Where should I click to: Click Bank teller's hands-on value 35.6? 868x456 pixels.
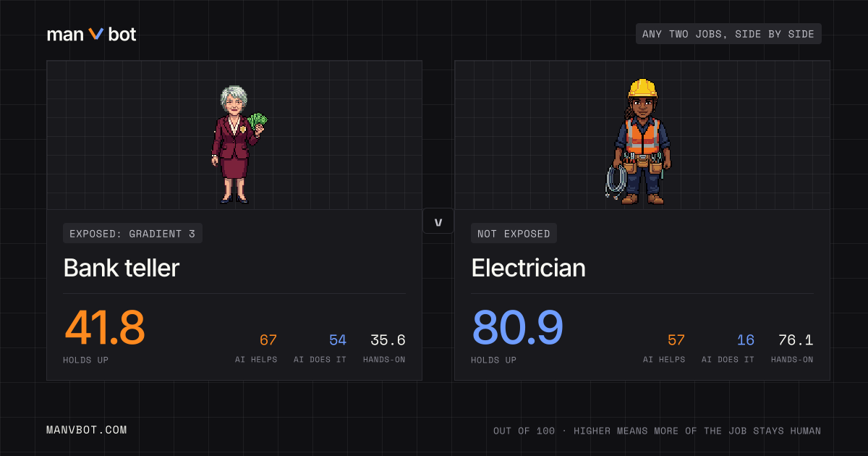pyautogui.click(x=388, y=340)
